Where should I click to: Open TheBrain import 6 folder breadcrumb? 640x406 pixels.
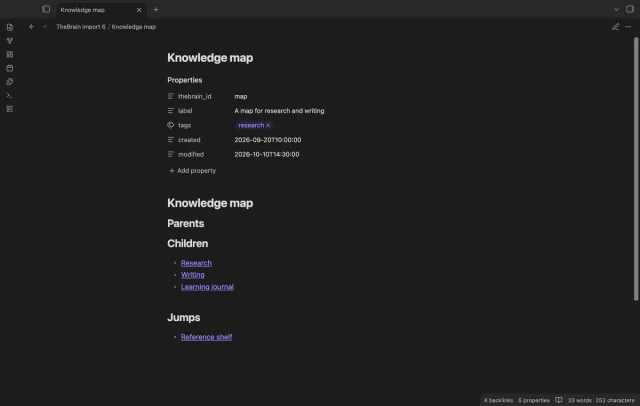tap(81, 27)
